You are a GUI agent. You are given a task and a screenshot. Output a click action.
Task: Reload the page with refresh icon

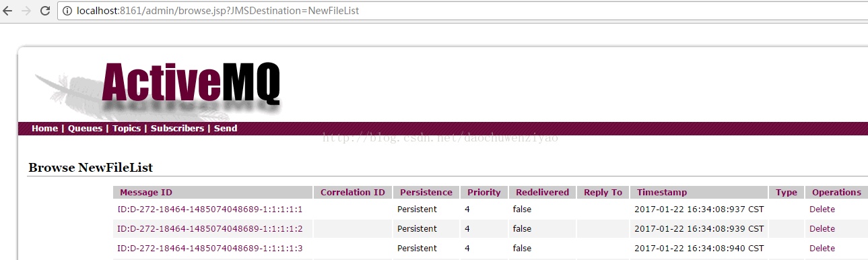[x=46, y=11]
